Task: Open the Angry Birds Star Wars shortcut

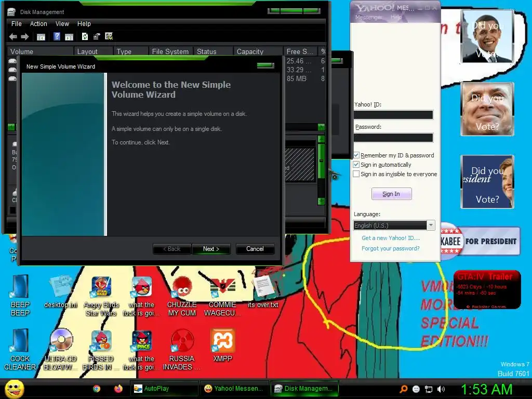Action: [101, 296]
